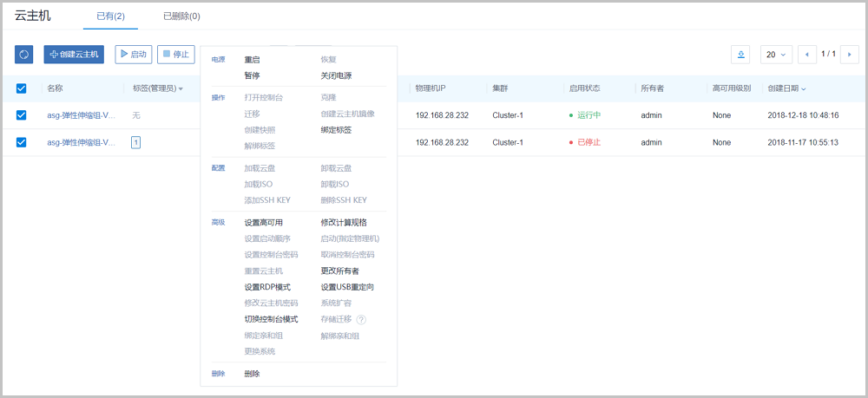Click the 启动 start button

[x=133, y=55]
